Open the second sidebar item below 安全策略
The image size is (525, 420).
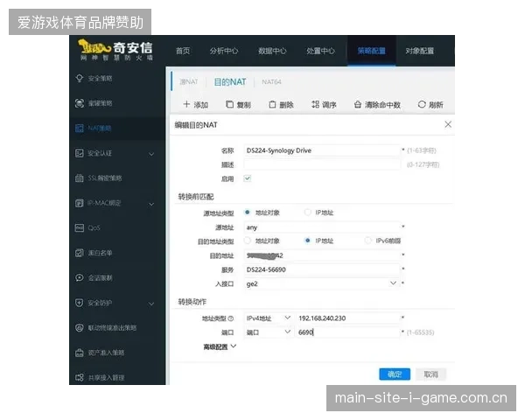click(x=99, y=129)
